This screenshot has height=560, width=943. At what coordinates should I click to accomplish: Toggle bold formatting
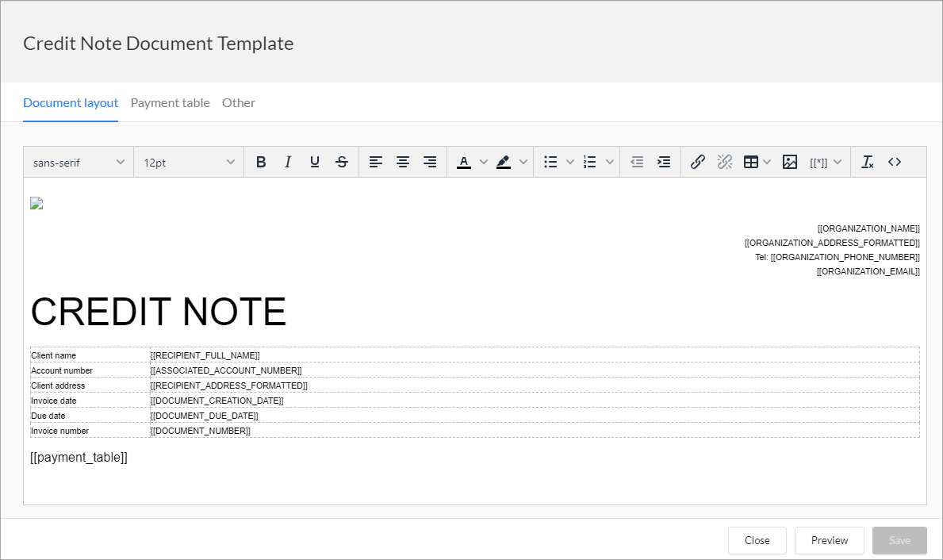(x=261, y=161)
